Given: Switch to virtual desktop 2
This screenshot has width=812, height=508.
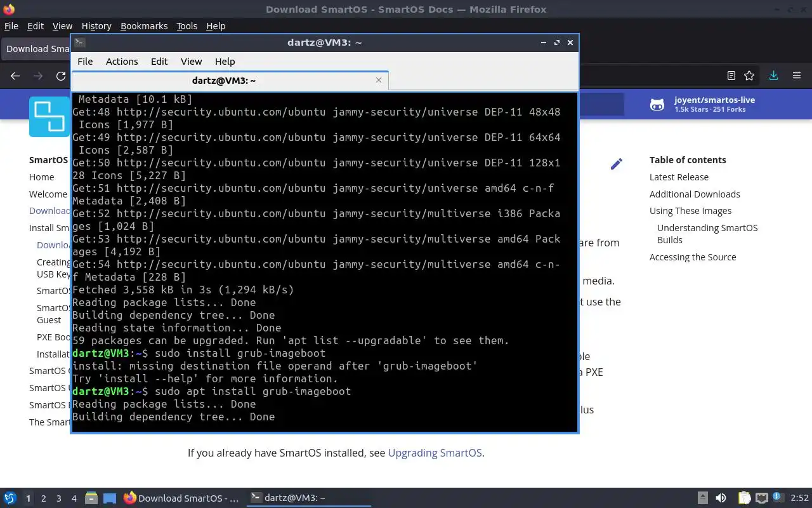Looking at the screenshot, I should tap(44, 498).
